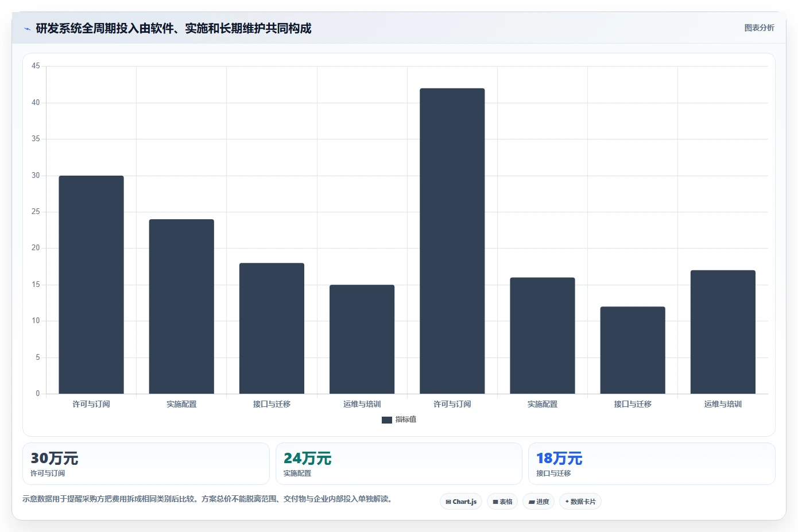Viewport: 798px width, 532px height.
Task: Click the green 24万元 value text
Action: (307, 458)
